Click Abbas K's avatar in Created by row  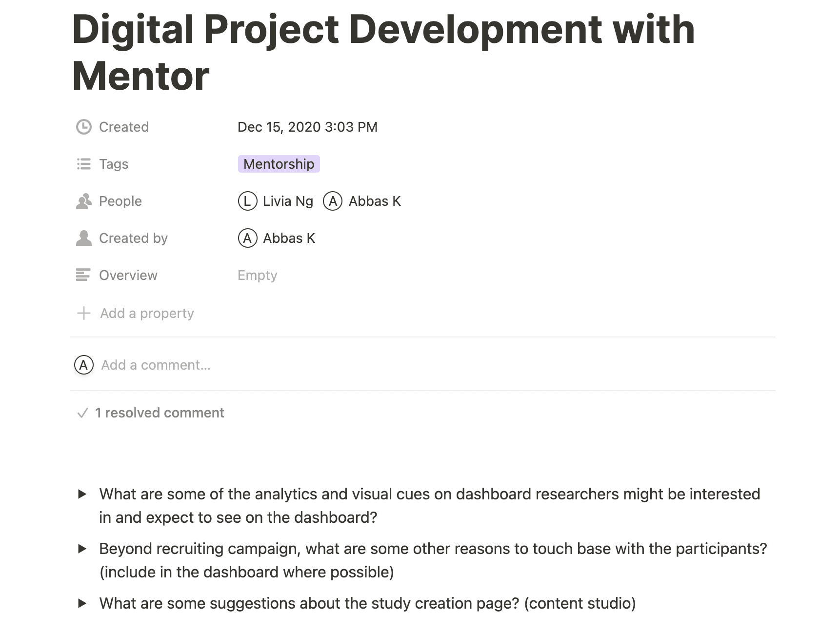pos(247,238)
